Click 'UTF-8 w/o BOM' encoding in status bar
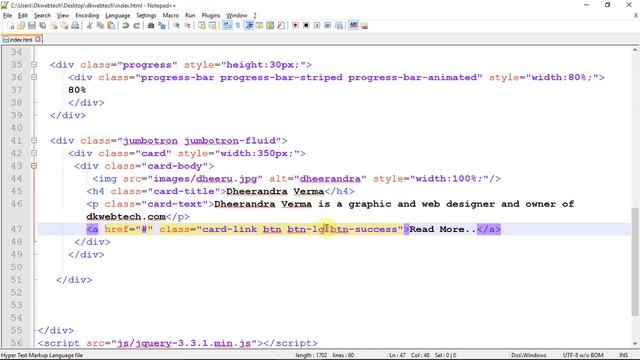The width and height of the screenshot is (640, 360). (582, 355)
